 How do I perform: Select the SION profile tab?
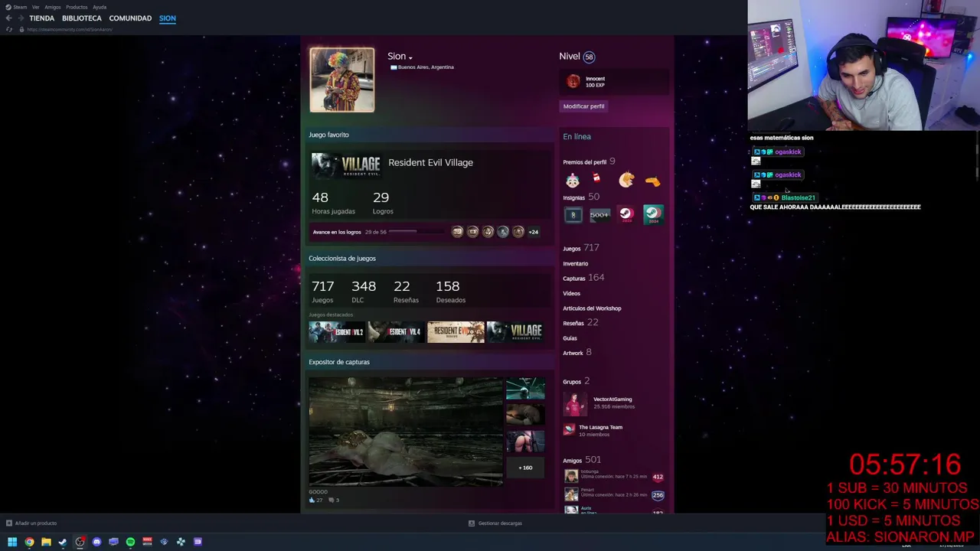(168, 18)
